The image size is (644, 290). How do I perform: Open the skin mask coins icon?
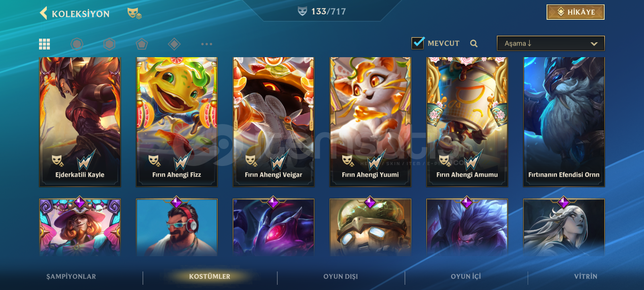[134, 13]
